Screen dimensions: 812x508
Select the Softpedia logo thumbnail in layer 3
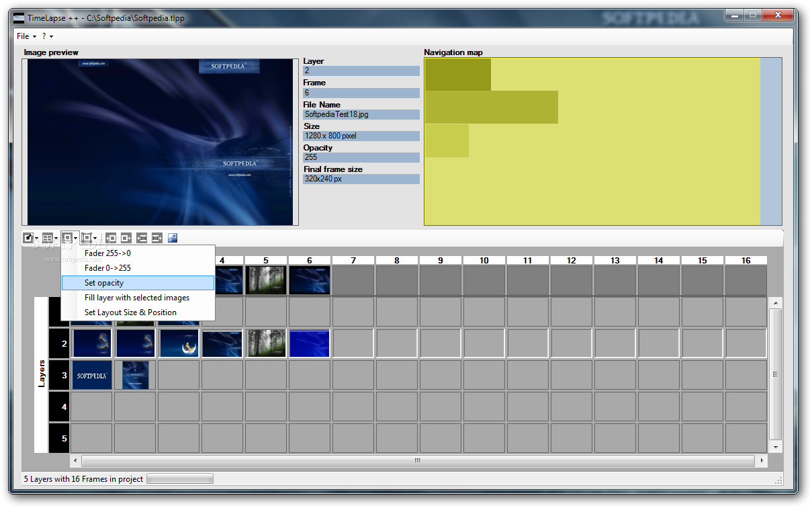(92, 375)
